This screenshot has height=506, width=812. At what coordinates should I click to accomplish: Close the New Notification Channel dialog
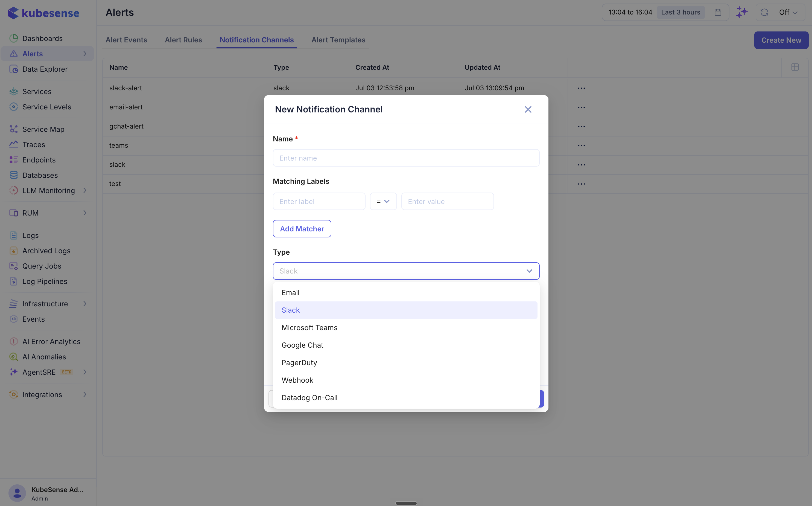click(x=528, y=109)
